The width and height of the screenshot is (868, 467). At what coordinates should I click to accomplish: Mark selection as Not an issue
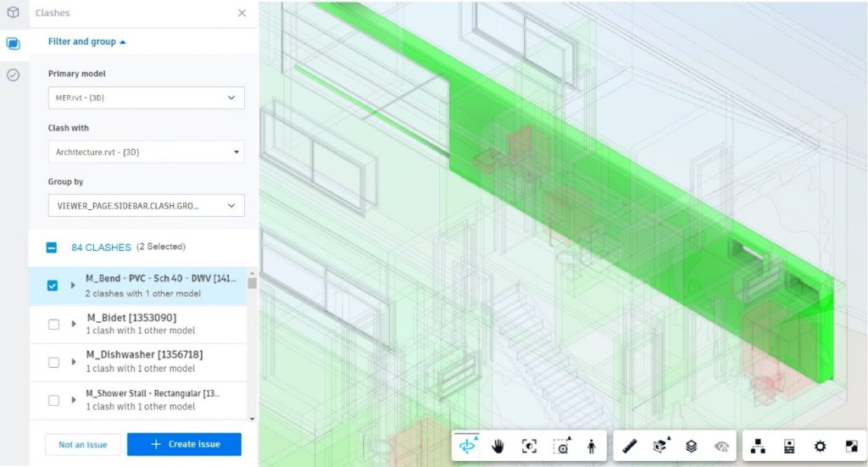83,444
